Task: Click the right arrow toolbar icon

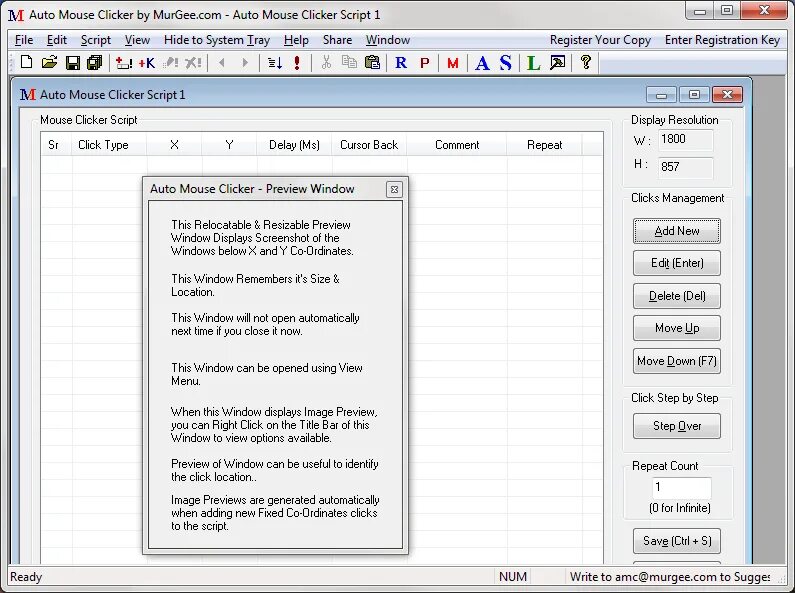Action: (x=245, y=63)
